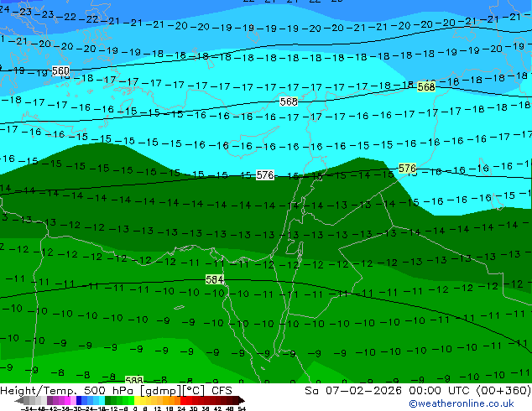
Task: Select the yellow-highlighted 568 contour label
Action: (426, 86)
